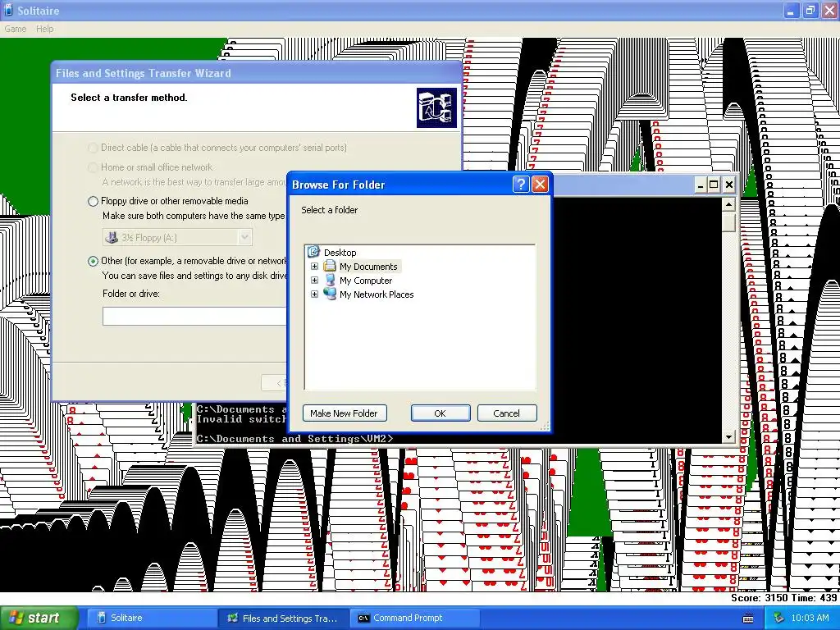Click the Folder or drive input field
The image size is (840, 630).
[194, 316]
